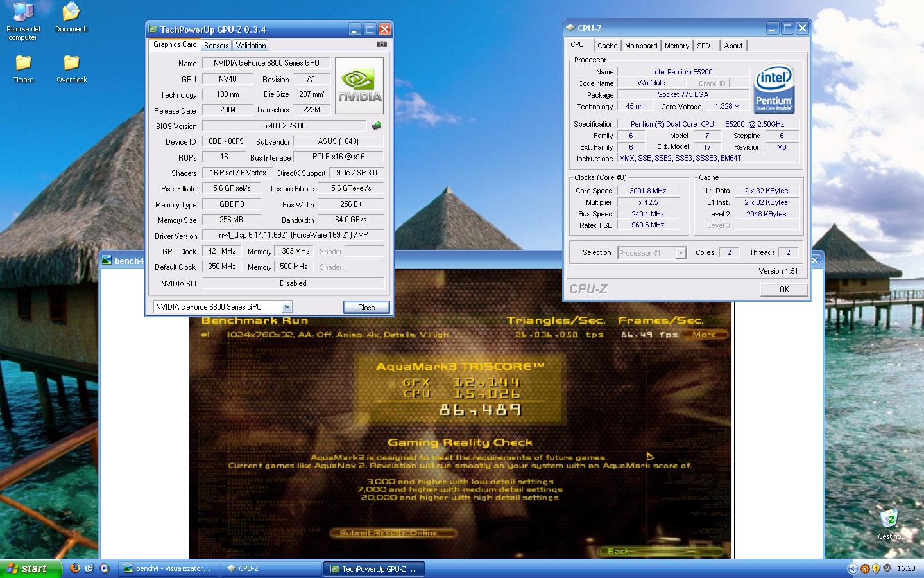The image size is (924, 578).
Task: Click the Close button in GPU-Z
Action: (366, 307)
